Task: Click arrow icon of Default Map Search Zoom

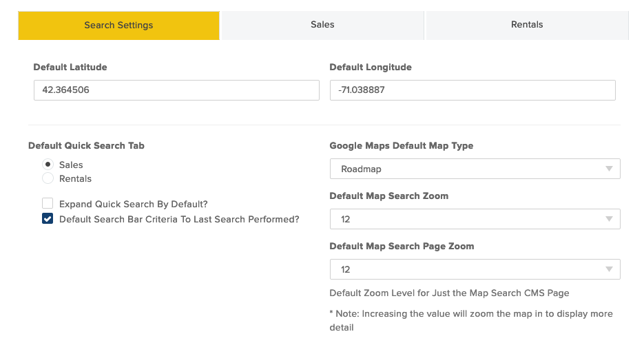Action: (609, 219)
